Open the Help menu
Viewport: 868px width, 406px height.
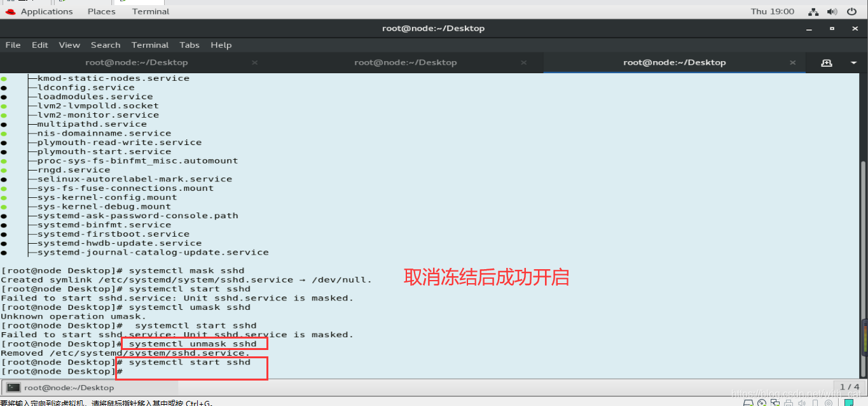(x=221, y=45)
